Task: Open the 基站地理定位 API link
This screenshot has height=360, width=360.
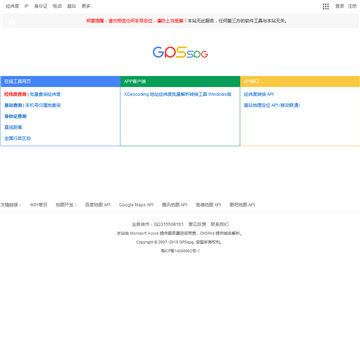Action: pyautogui.click(x=272, y=105)
